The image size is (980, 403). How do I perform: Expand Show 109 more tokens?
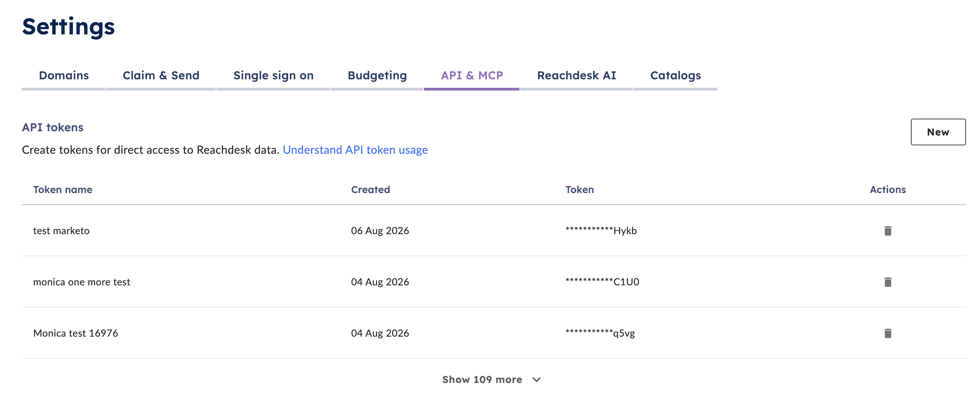click(x=491, y=379)
